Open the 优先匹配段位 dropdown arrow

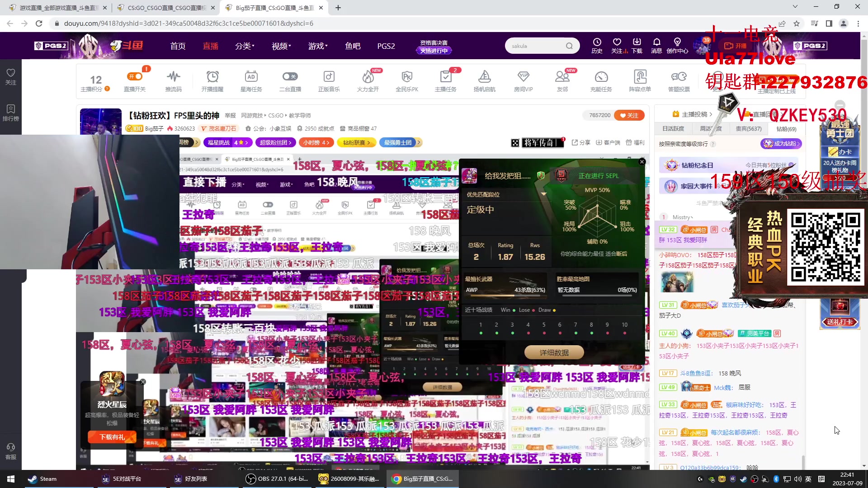544,194
